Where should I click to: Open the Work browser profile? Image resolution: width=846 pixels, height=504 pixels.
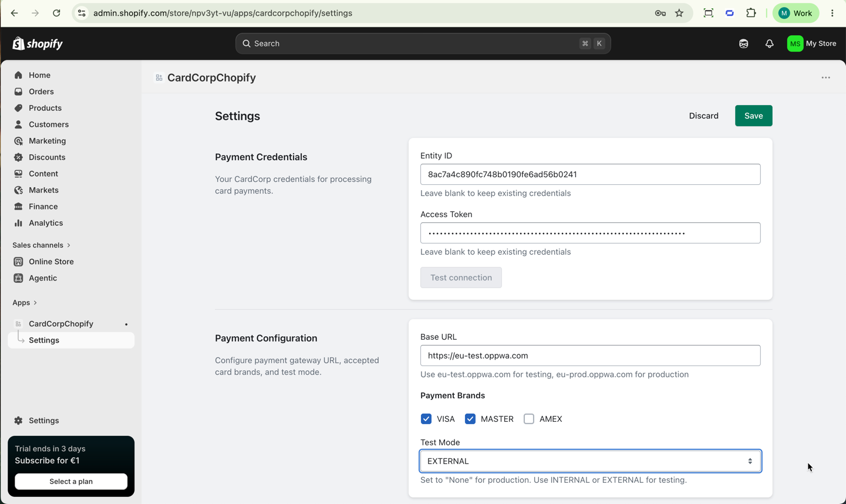(796, 13)
